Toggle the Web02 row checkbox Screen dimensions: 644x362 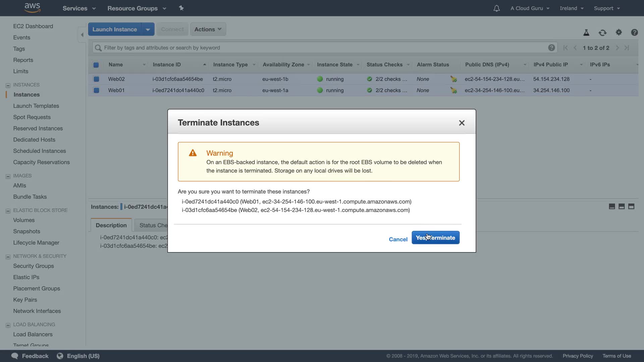96,79
